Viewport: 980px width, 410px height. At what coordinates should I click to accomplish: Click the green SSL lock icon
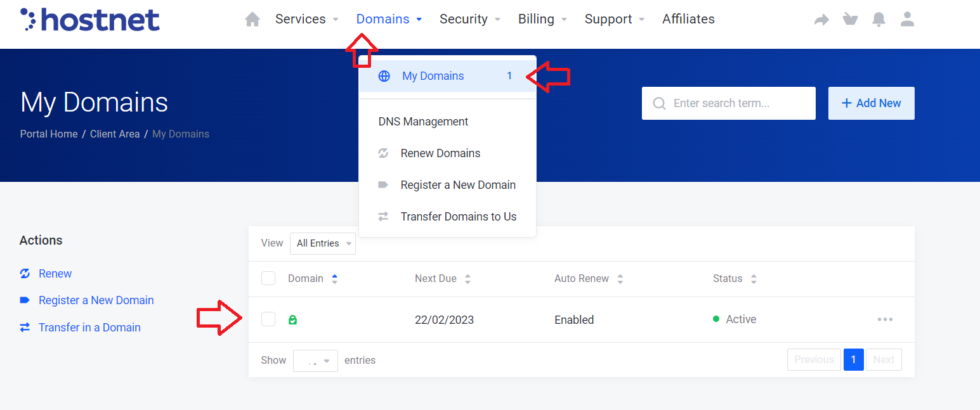292,320
